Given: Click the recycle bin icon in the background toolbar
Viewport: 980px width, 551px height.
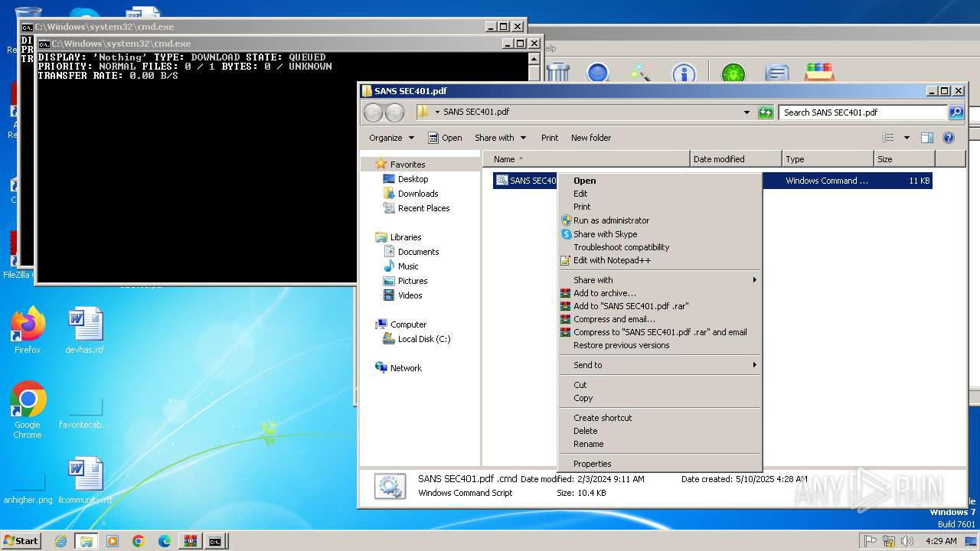Looking at the screenshot, I should click(558, 73).
